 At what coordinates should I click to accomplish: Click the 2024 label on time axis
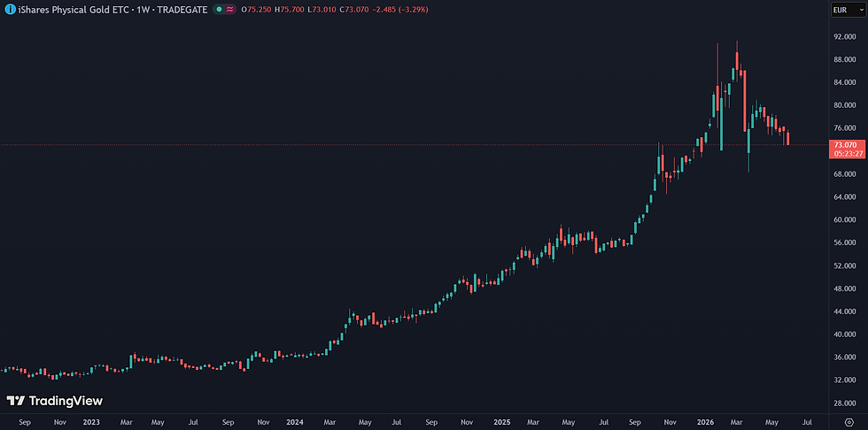[x=296, y=422]
